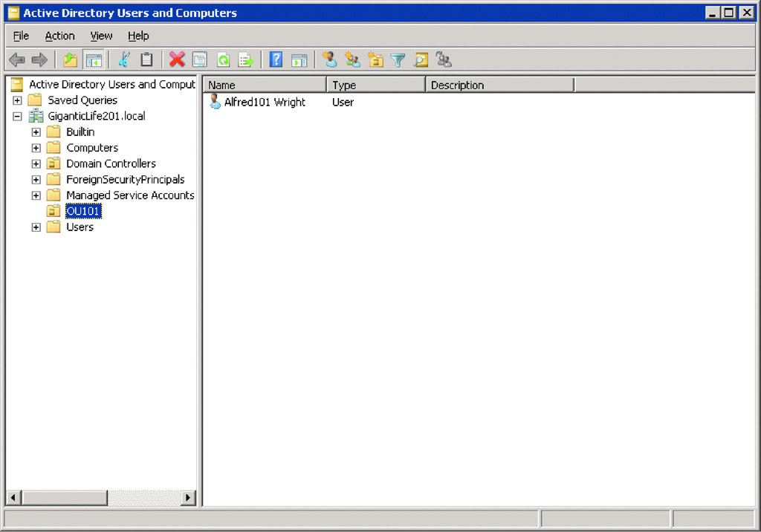Screen dimensions: 761x532
Task: Click the Saved Queries folder icon
Action: pyautogui.click(x=35, y=100)
